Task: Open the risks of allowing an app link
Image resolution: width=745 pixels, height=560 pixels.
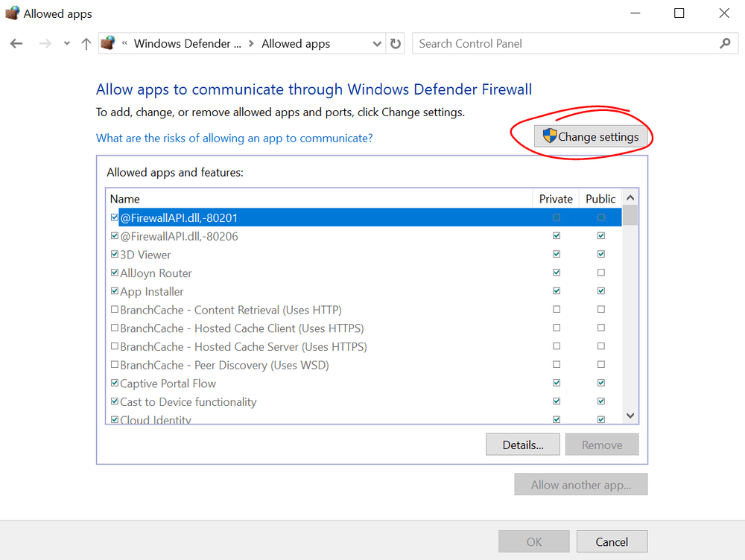Action: (x=234, y=138)
